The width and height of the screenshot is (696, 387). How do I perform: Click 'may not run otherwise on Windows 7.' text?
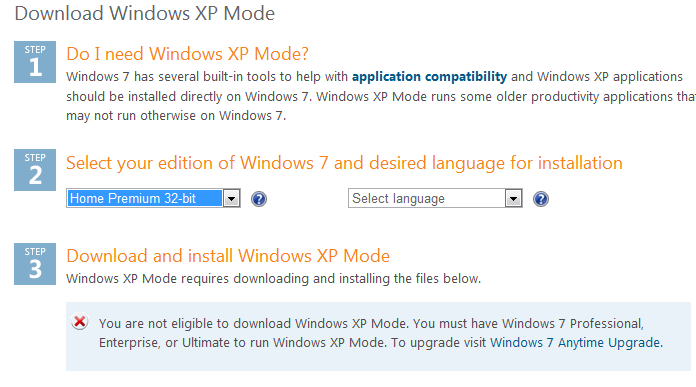[176, 116]
